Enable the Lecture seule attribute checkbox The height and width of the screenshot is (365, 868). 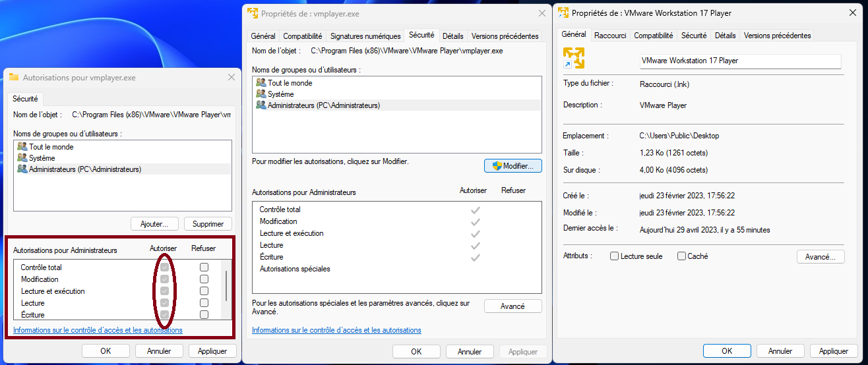(x=615, y=256)
